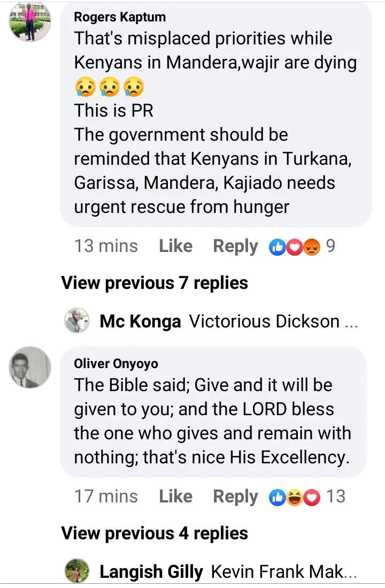Click the heart reaction on Oliver's comment
The image size is (385, 588).
click(x=312, y=497)
